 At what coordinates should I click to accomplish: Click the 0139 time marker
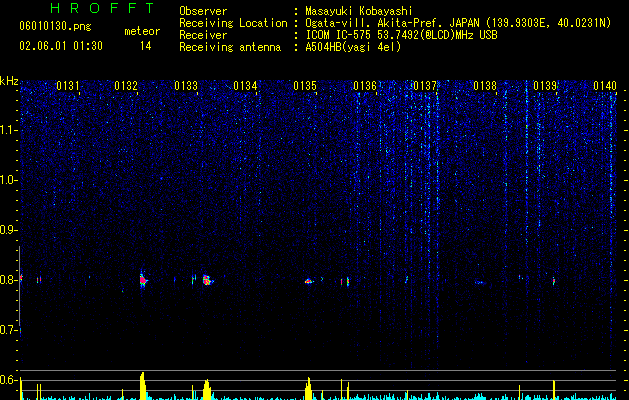click(x=545, y=86)
